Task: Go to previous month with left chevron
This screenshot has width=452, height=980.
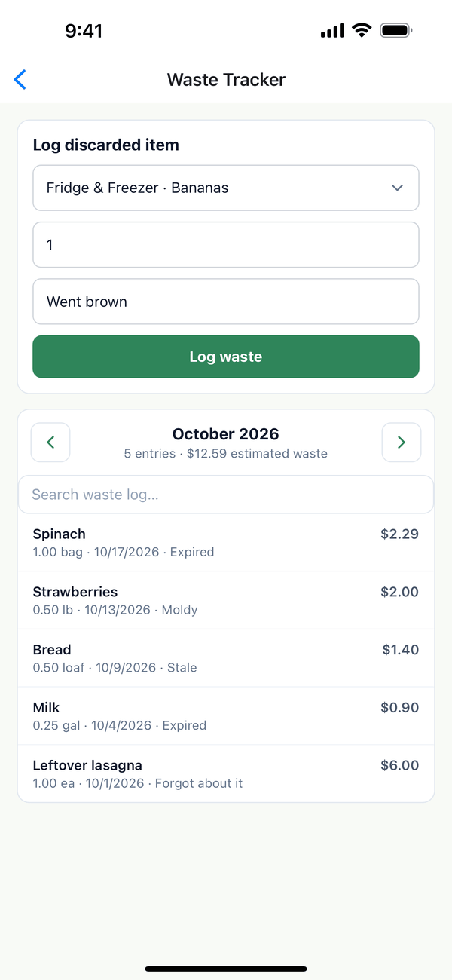Action: point(50,443)
